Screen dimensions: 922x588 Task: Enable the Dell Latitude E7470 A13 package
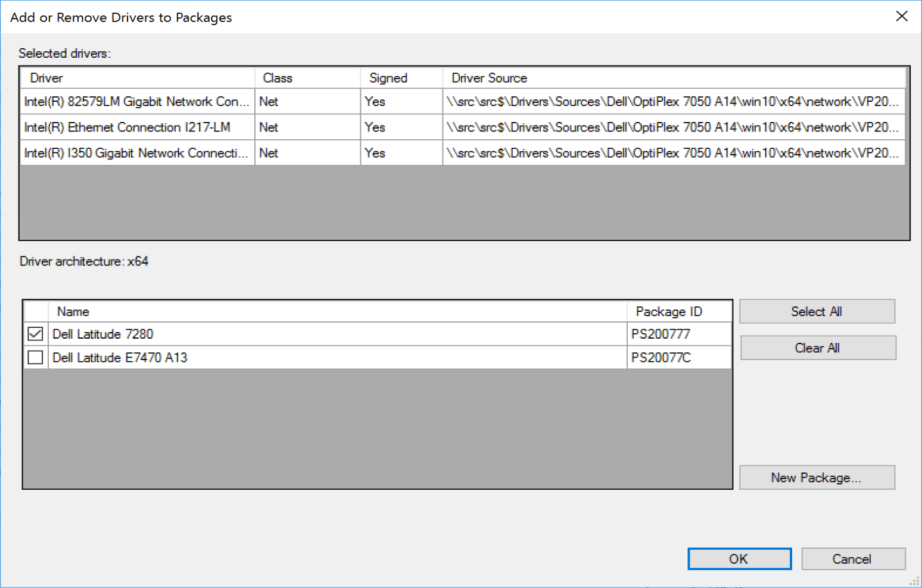coord(35,357)
